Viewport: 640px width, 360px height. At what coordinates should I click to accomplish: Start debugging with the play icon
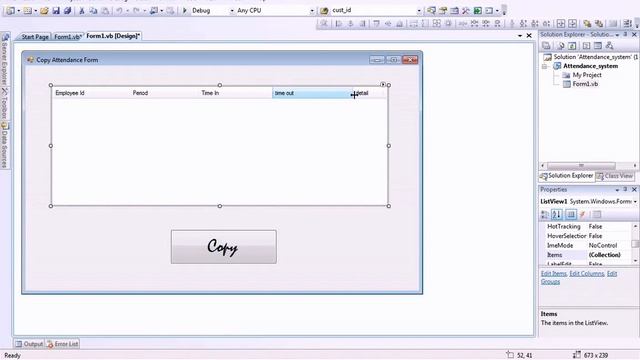coord(184,11)
